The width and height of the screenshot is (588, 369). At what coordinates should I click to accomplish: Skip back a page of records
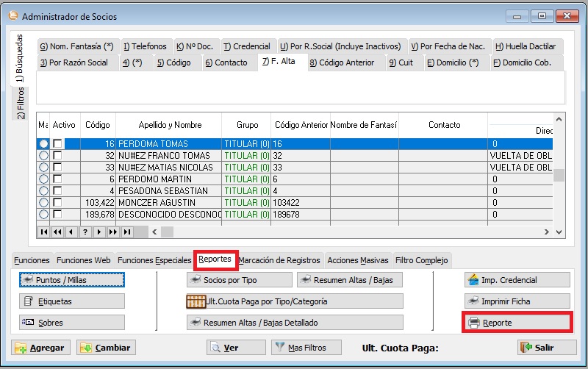click(57, 232)
